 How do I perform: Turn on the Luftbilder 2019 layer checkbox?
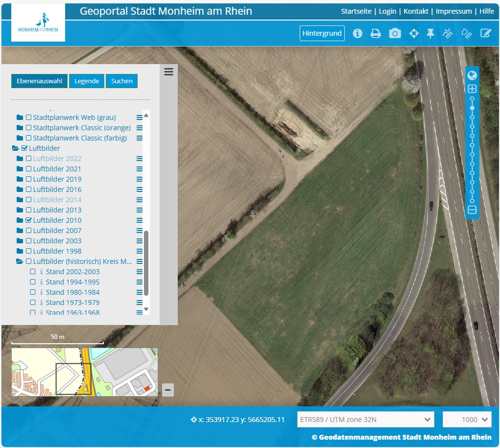click(x=29, y=179)
